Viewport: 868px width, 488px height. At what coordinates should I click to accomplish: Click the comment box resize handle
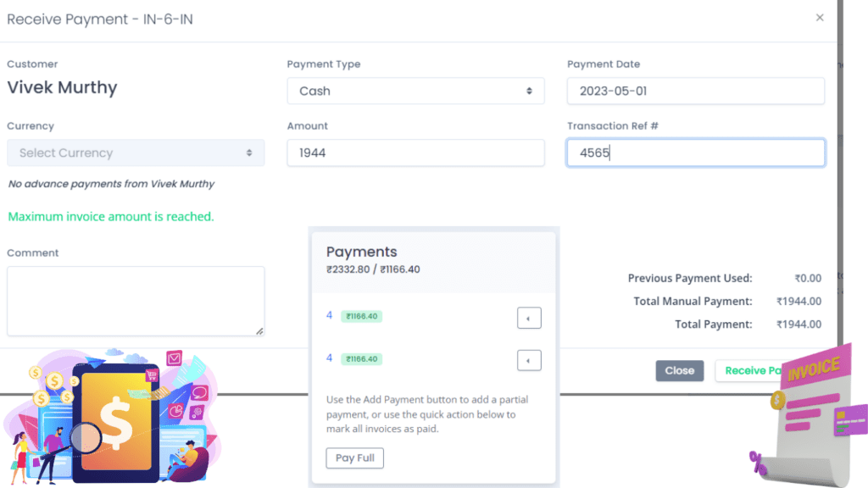pos(259,331)
